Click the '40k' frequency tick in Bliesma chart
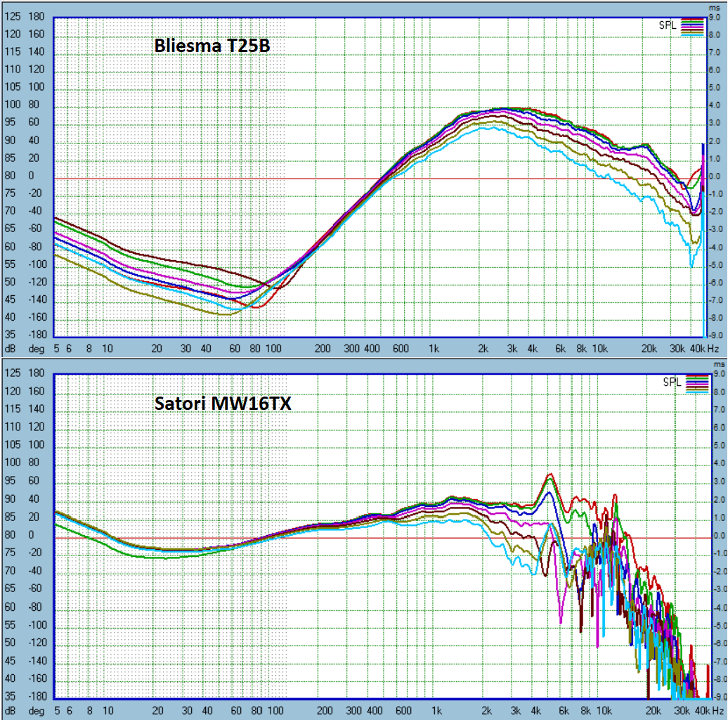The image size is (728, 720). coord(697,349)
